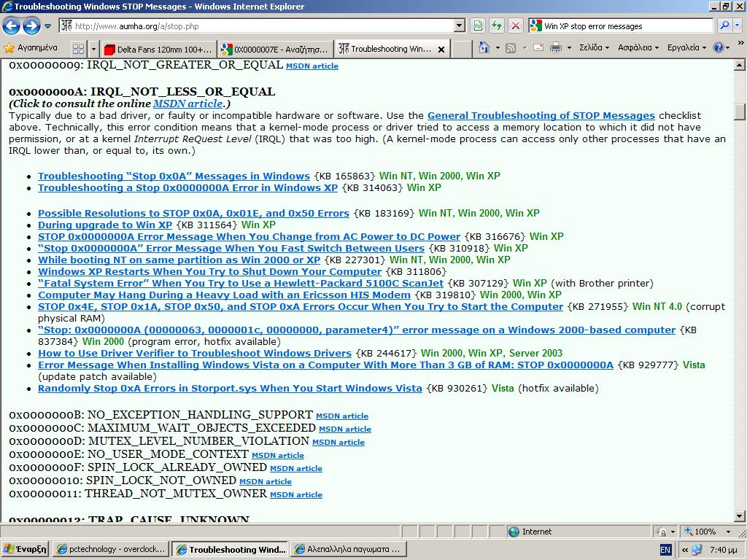
Task: Open a new blank tab
Action: coord(461,49)
